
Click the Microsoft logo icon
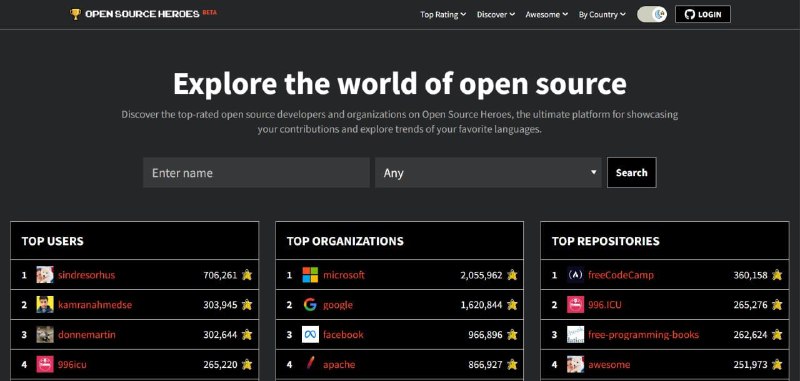click(x=310, y=275)
